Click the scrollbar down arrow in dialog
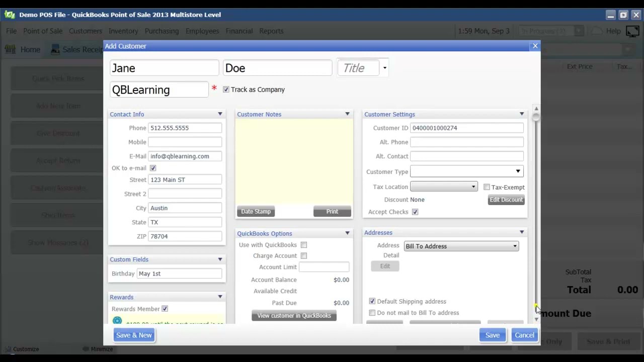 tap(536, 319)
